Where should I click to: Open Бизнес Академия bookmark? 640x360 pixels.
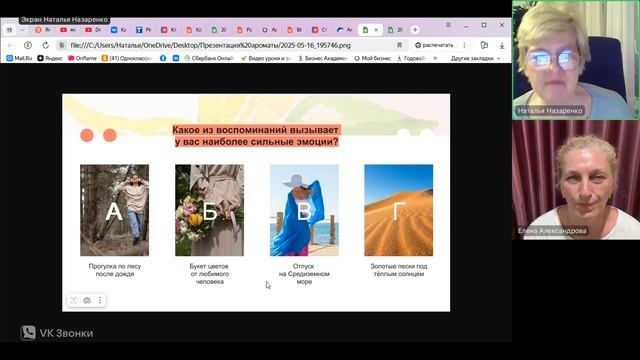(322, 58)
